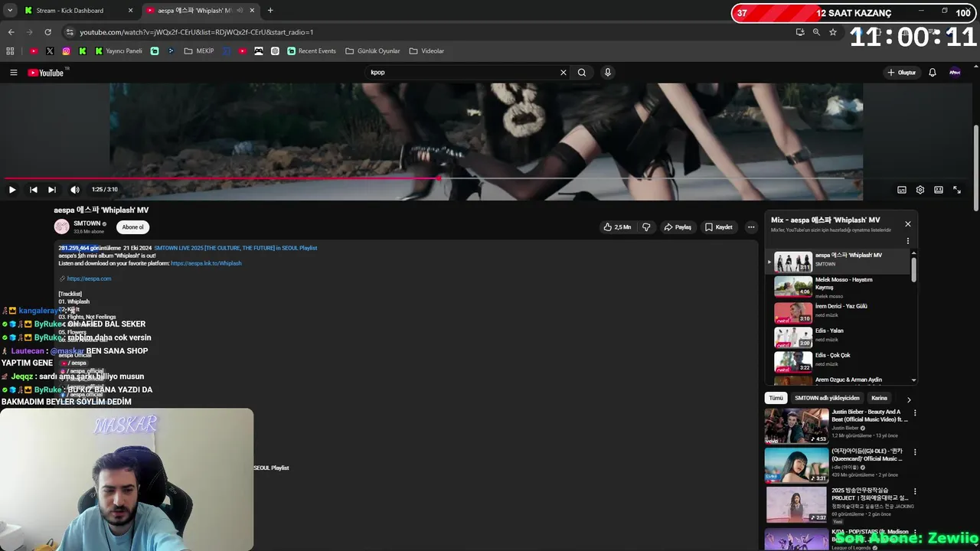The width and height of the screenshot is (980, 551).
Task: Show more filter chips with arrow
Action: pos(909,399)
